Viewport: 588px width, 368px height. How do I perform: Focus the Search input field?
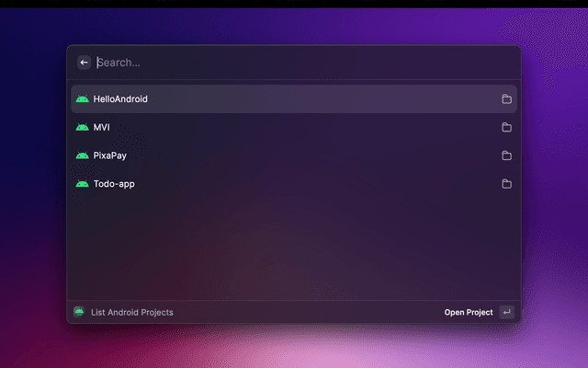294,63
